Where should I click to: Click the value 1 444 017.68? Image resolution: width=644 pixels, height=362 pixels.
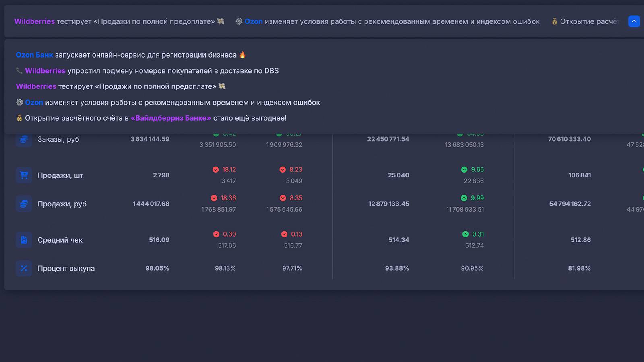151,204
